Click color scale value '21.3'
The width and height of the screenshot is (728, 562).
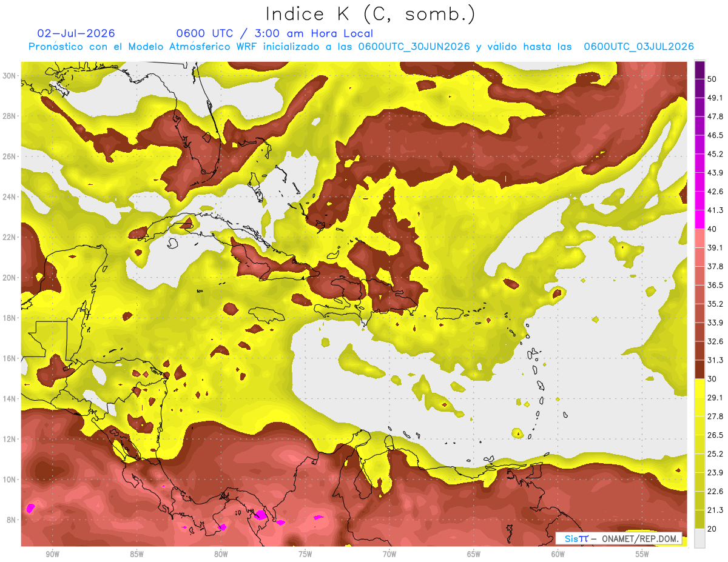pyautogui.click(x=715, y=510)
